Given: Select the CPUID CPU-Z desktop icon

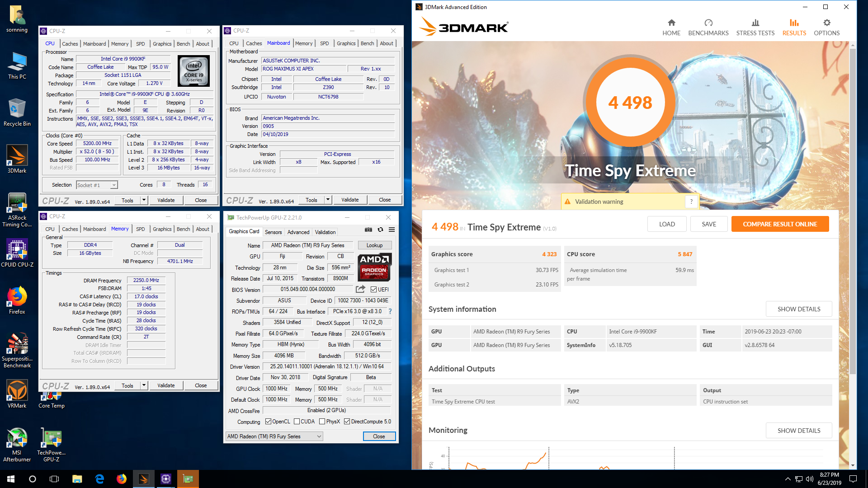Looking at the screenshot, I should tap(17, 253).
